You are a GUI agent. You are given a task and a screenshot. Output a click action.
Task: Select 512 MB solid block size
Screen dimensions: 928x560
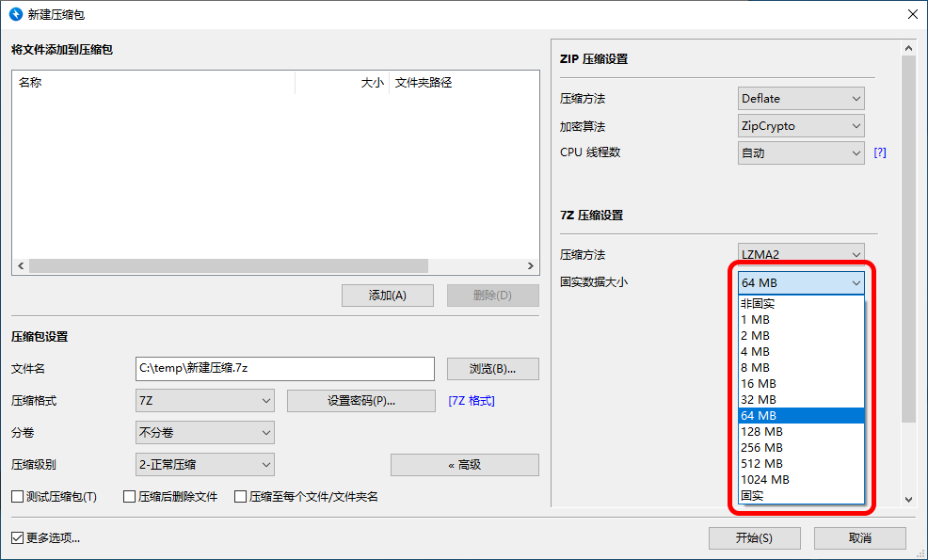point(801,463)
